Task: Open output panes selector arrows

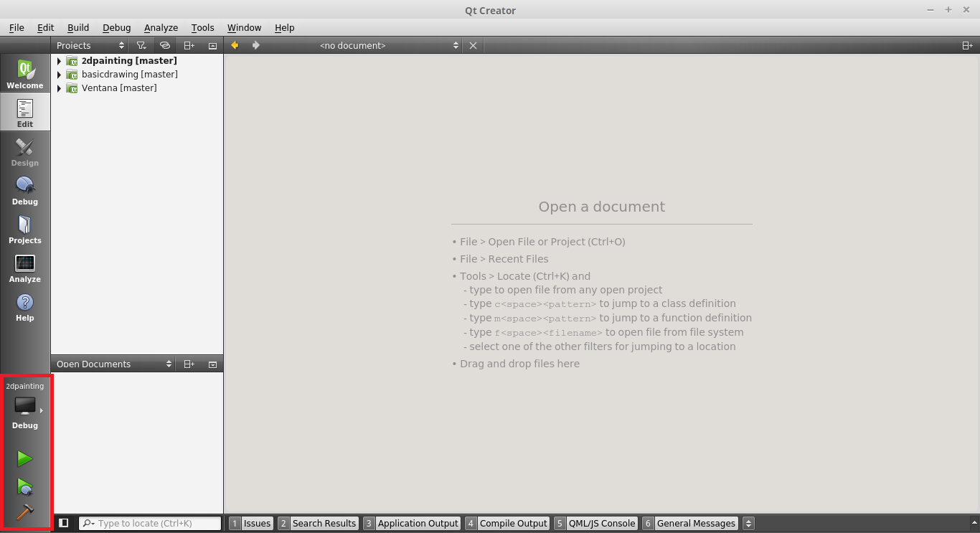Action: [748, 524]
